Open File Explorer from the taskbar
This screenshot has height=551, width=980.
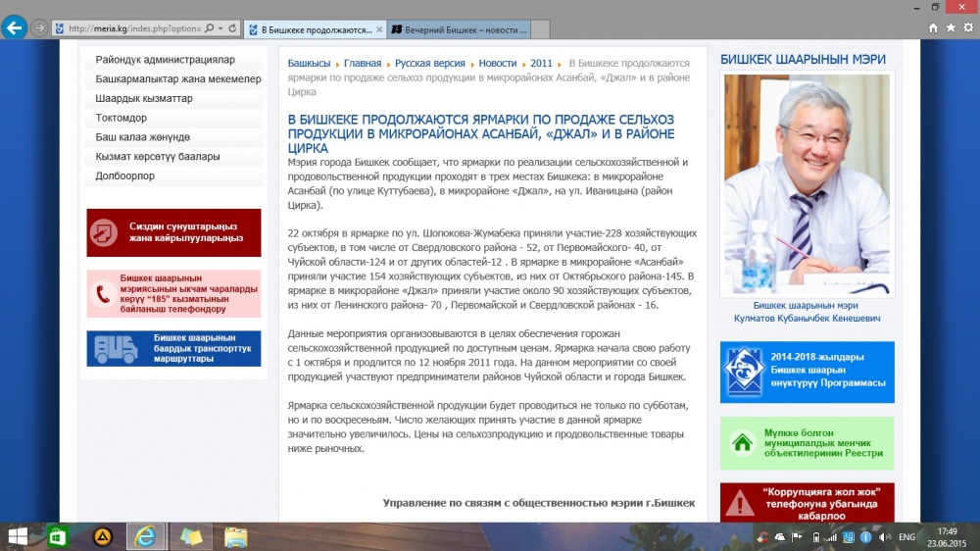click(235, 537)
